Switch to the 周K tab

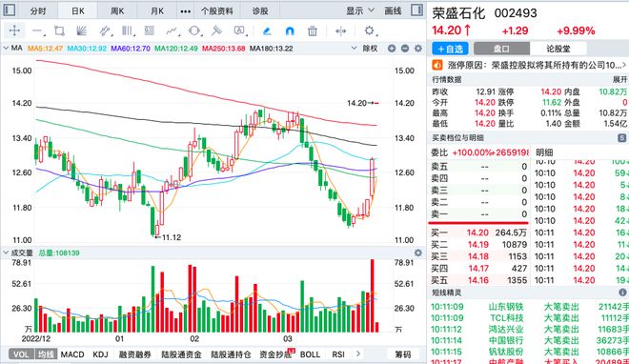[x=117, y=10]
